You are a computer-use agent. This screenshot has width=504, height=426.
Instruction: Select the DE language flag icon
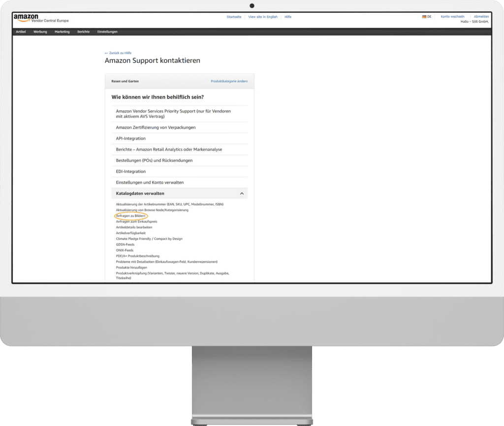click(424, 17)
